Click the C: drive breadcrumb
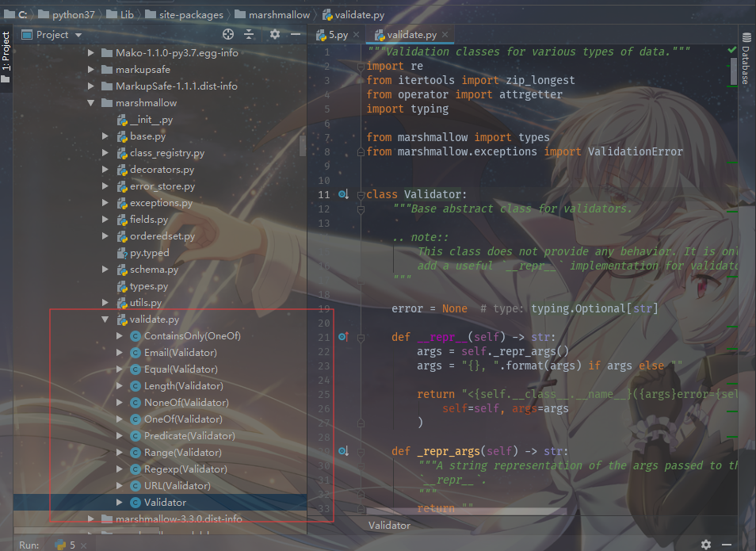This screenshot has height=551, width=756. [16, 14]
